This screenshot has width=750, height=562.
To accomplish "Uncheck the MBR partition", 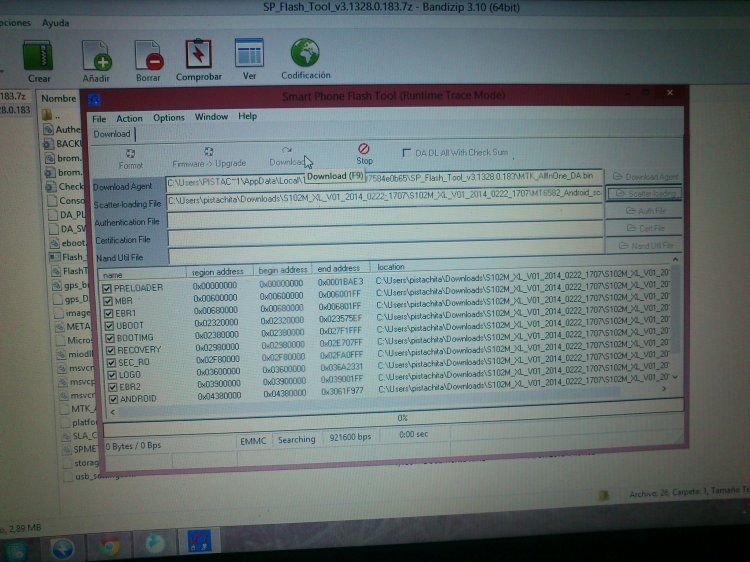I will [x=108, y=301].
